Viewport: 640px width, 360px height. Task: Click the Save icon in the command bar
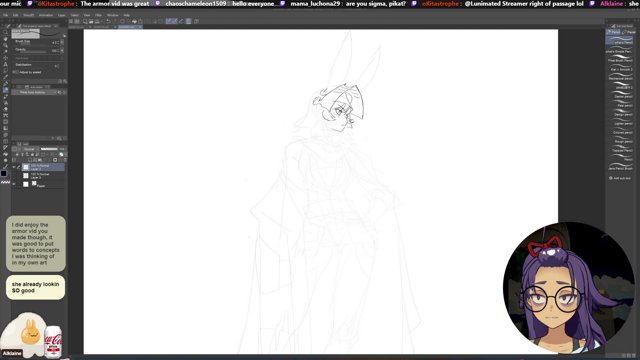pos(91,21)
